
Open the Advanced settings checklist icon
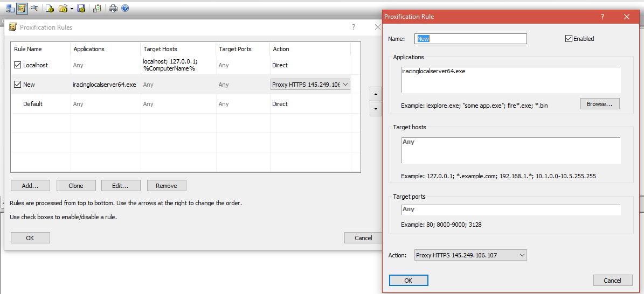97,8
